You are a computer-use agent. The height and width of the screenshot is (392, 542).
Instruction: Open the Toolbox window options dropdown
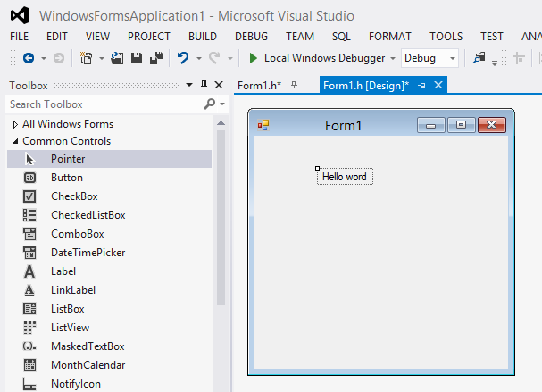coord(189,85)
